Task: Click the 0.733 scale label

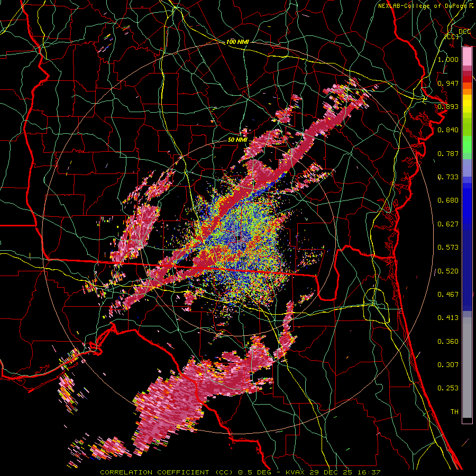Action: pos(448,177)
